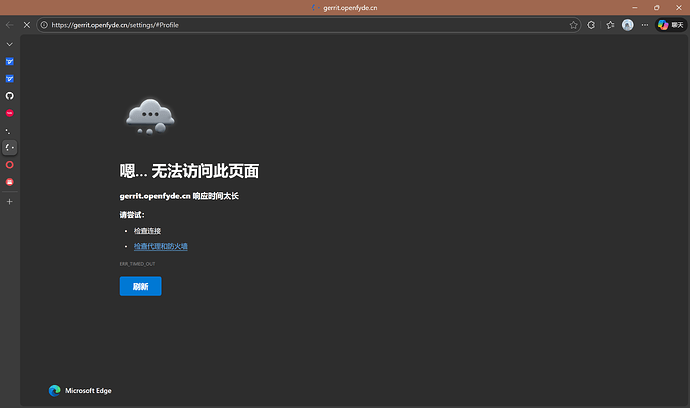Click the address bar URL field
The height and width of the screenshot is (408, 690).
pos(300,25)
